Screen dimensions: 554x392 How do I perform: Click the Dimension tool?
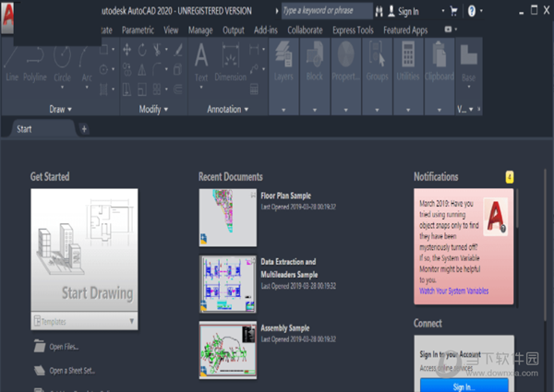(230, 63)
